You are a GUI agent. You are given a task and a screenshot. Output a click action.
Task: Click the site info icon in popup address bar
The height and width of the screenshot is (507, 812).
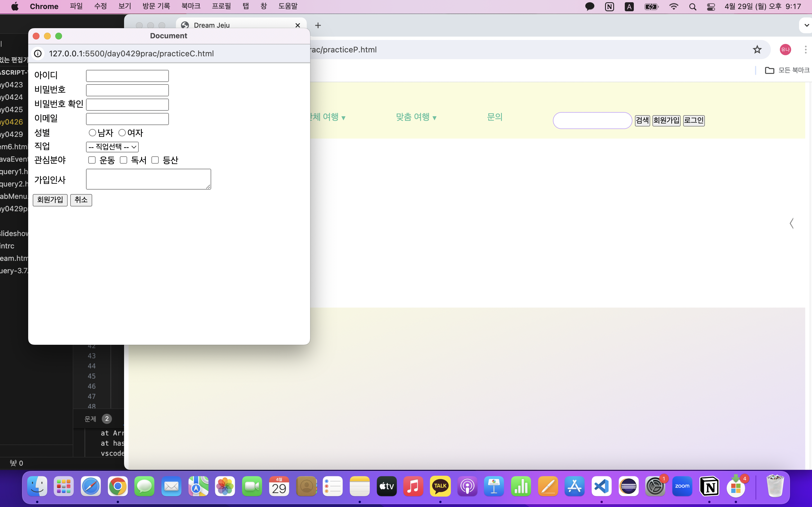38,54
